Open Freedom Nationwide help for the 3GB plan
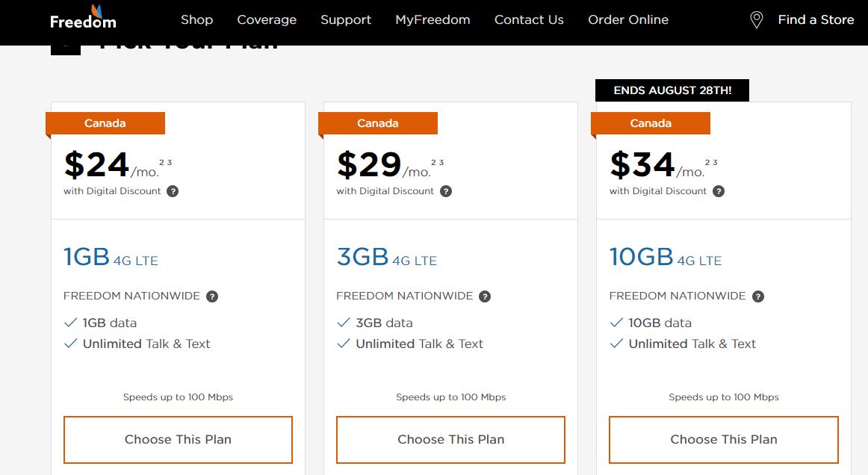868x475 pixels. click(x=483, y=296)
